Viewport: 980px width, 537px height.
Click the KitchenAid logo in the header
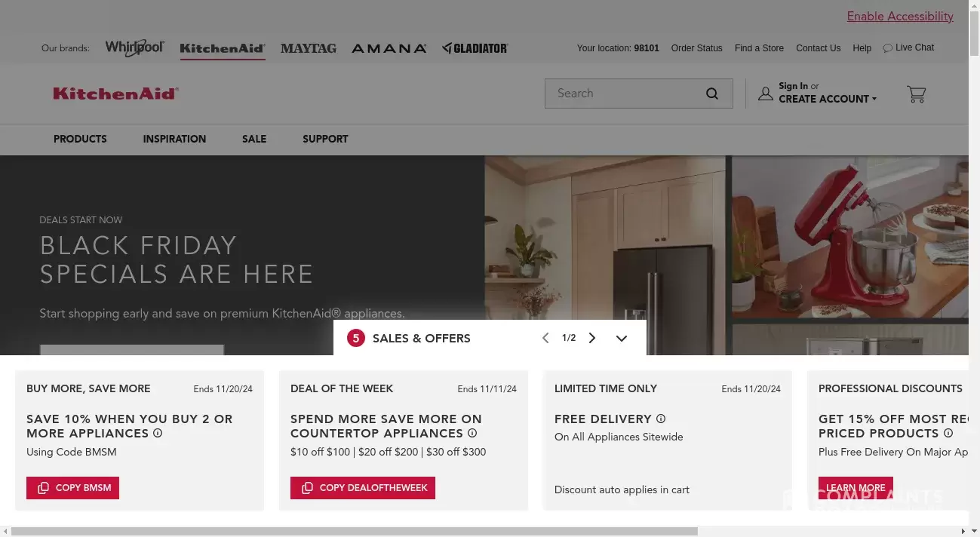[x=115, y=94]
